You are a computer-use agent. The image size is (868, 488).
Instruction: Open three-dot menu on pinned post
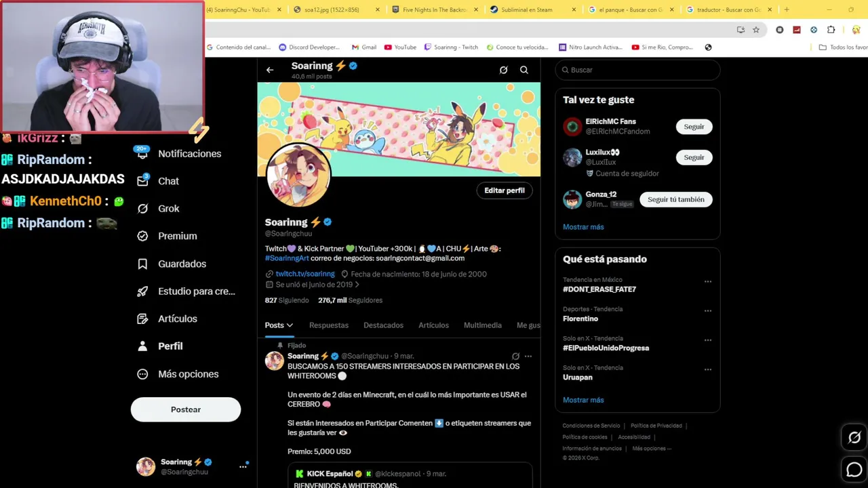coord(528,356)
